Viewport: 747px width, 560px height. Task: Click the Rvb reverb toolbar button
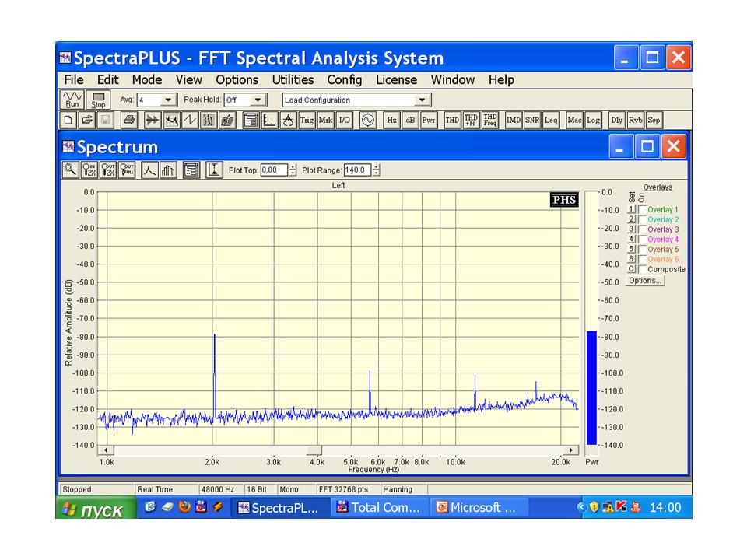click(636, 120)
